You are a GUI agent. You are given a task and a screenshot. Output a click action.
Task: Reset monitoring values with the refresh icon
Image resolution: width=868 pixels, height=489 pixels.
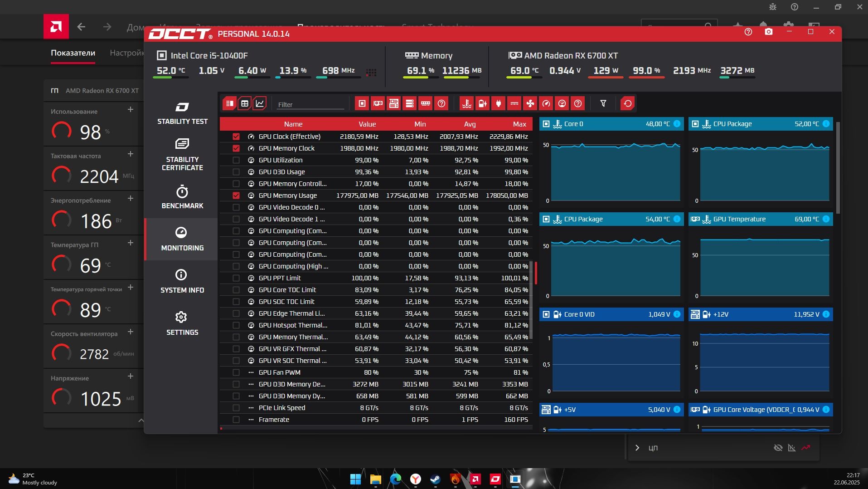point(627,103)
